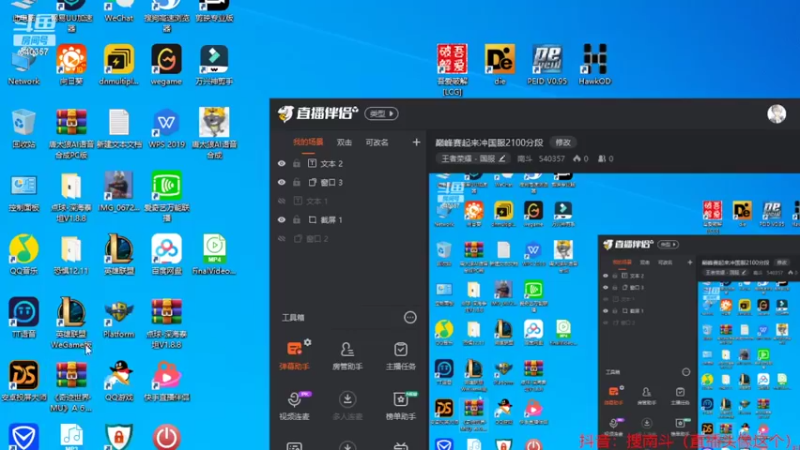
Task: Click the 王者荣耀 - 国服 category pill
Action: tap(472, 159)
